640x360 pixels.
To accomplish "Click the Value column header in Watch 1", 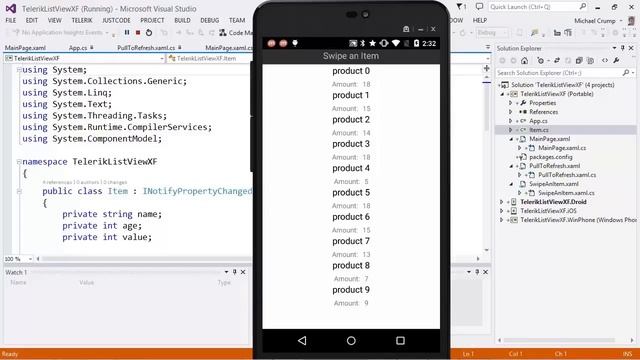I will point(87,282).
